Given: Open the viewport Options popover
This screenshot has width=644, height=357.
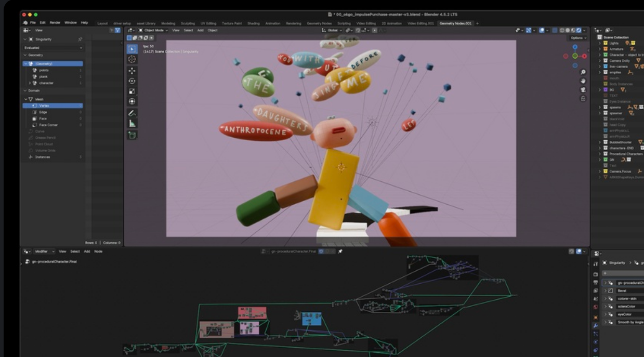Looking at the screenshot, I should (577, 38).
